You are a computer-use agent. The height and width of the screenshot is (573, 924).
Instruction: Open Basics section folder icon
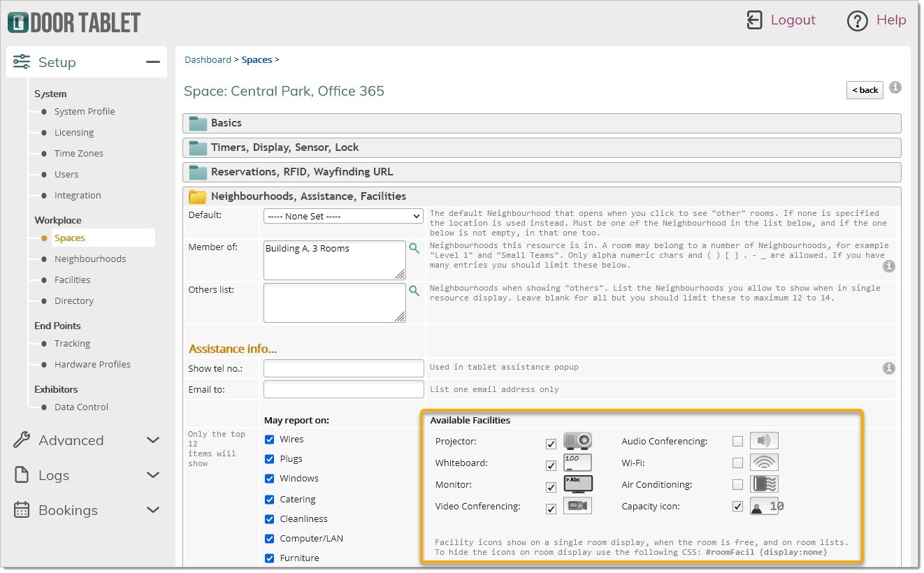pos(198,124)
